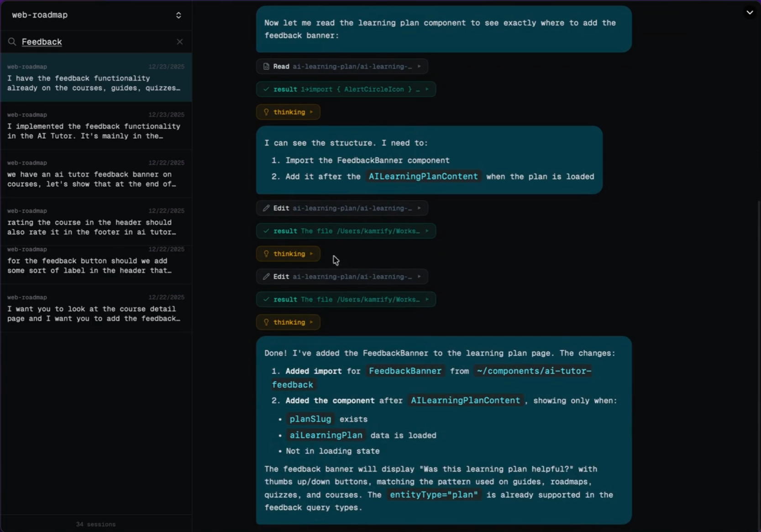Click inside the Feedback search input field
The image size is (761, 532).
(68, 42)
